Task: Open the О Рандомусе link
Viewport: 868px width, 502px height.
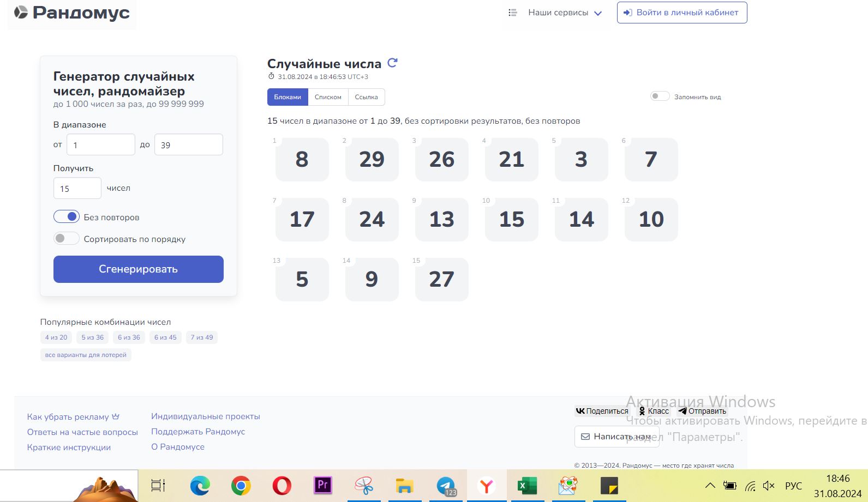Action: pos(178,446)
